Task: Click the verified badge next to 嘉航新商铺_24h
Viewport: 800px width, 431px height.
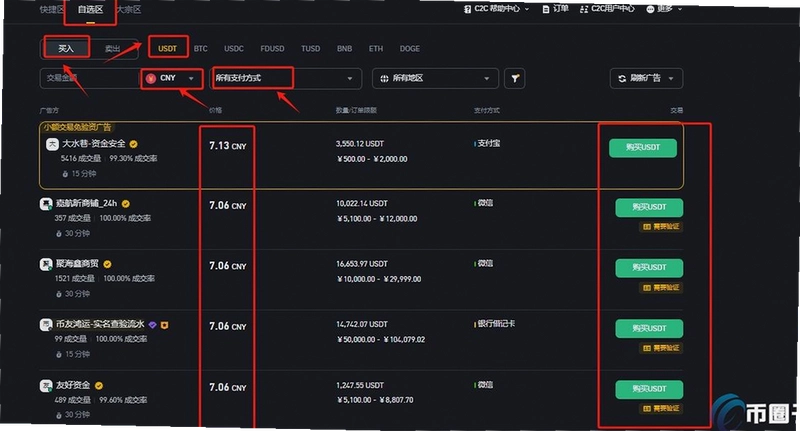Action: (x=126, y=204)
